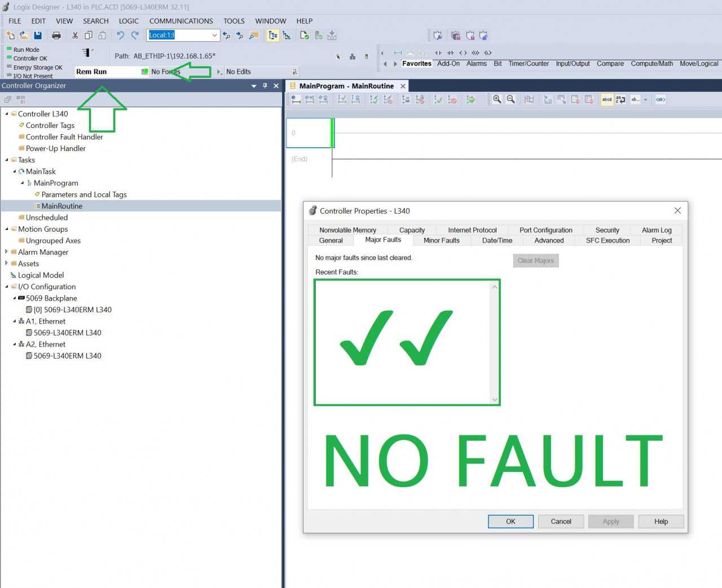Insert Output Energize (OTE) coil instruction
The height and width of the screenshot is (588, 722).
coord(463,53)
